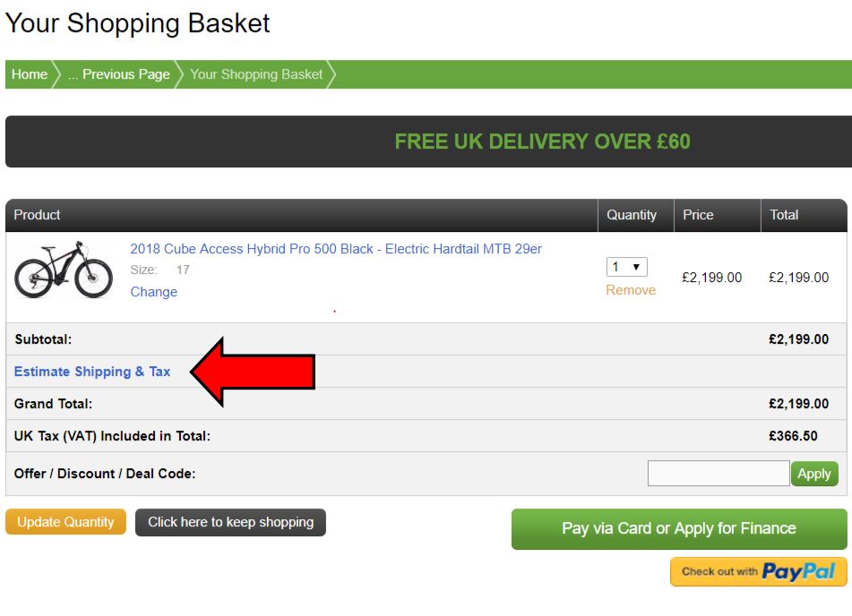The image size is (852, 616).
Task: Open the Quantity dropdown
Action: click(627, 267)
